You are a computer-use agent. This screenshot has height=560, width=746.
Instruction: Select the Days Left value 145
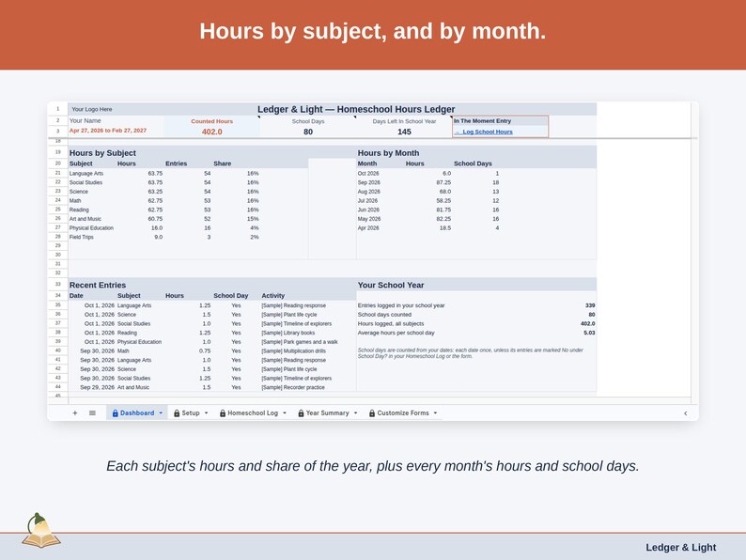404,132
